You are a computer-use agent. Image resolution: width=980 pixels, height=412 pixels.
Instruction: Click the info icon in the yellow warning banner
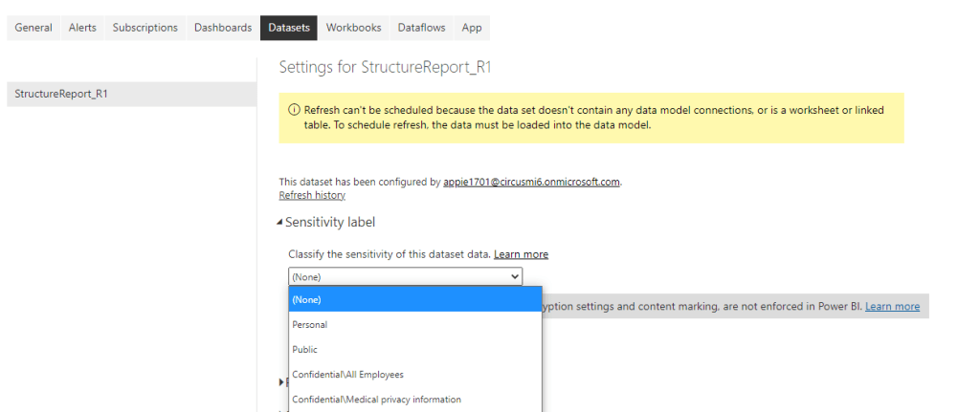(x=294, y=110)
